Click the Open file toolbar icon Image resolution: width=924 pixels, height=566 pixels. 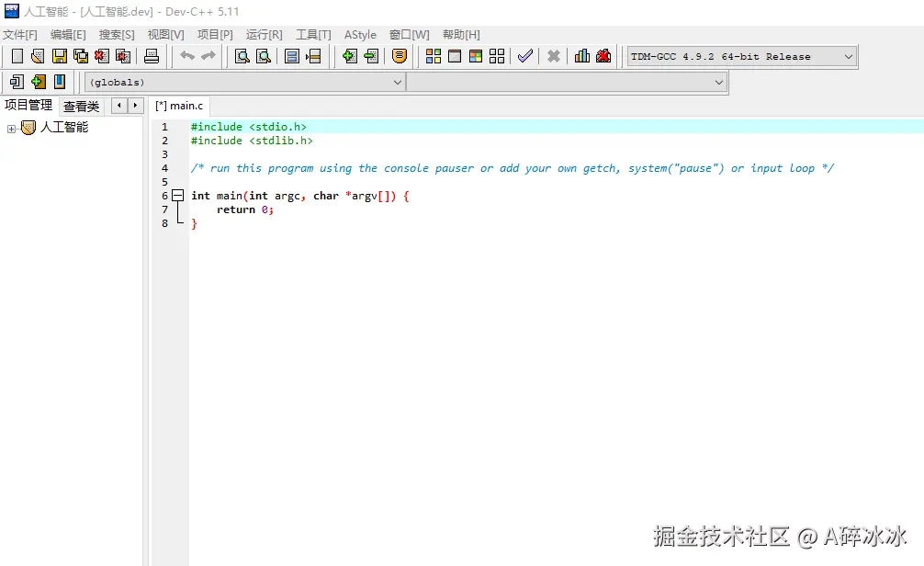38,56
